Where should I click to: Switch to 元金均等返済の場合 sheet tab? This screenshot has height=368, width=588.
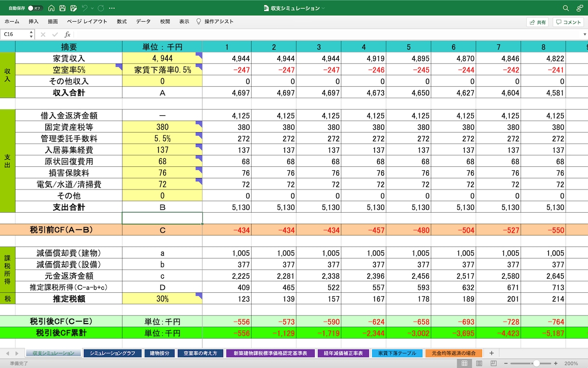[454, 353]
